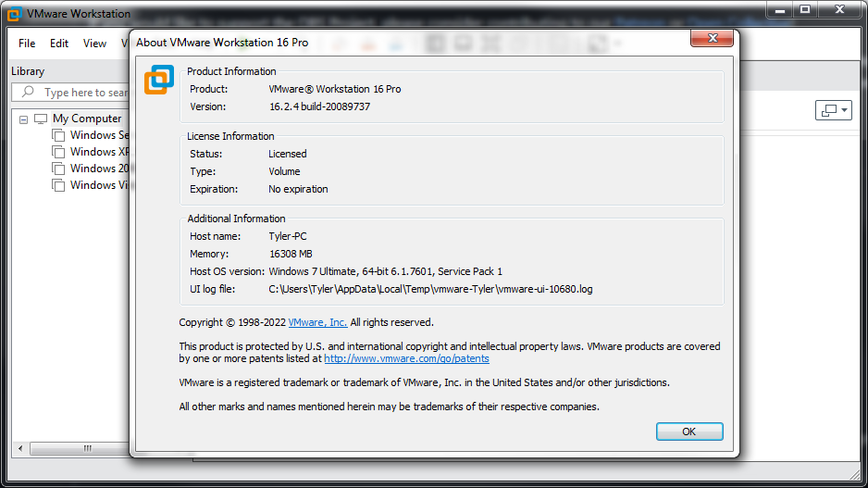Close the About VMware Workstation dialog
Screen dimensions: 868x488
tap(712, 38)
